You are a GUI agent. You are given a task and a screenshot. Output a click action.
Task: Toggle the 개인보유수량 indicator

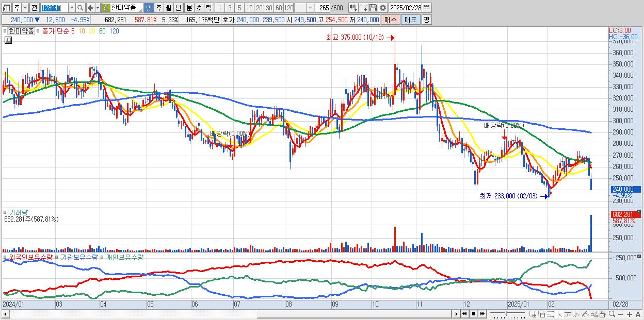click(x=124, y=257)
